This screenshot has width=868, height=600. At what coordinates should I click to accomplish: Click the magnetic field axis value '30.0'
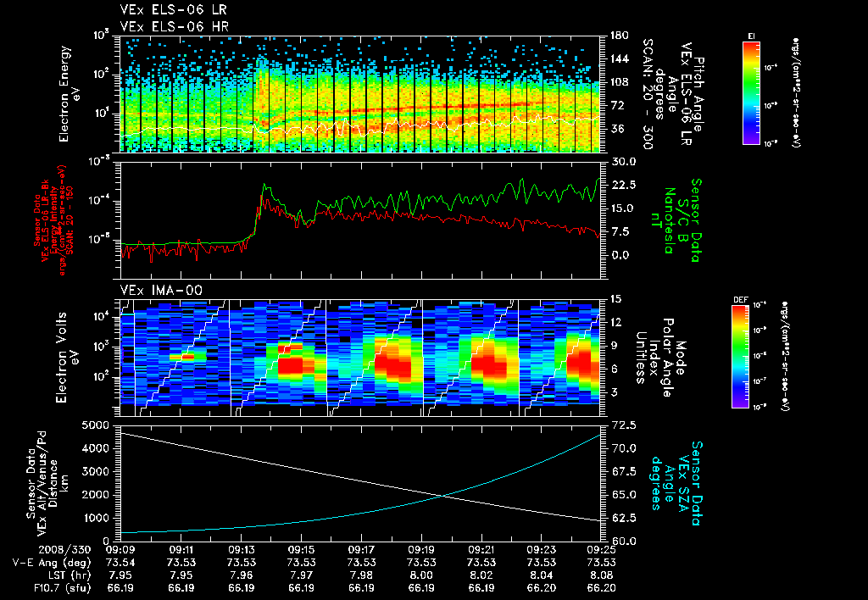tap(623, 162)
